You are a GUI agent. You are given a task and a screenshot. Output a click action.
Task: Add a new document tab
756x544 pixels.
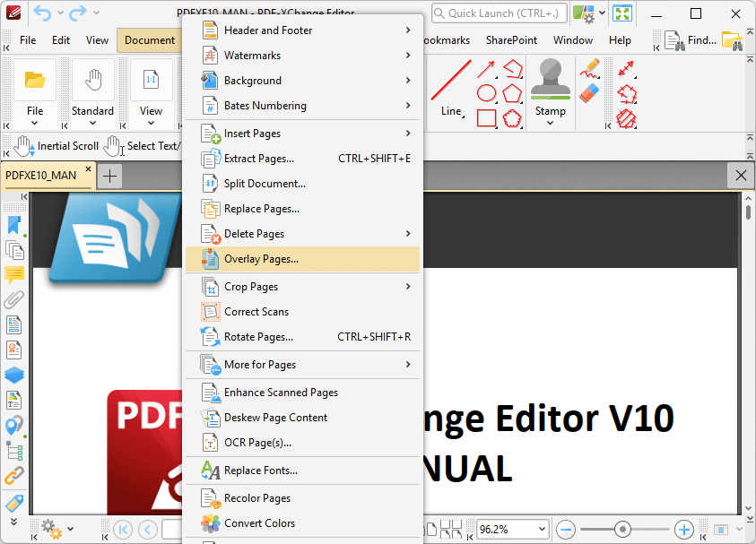click(x=110, y=177)
